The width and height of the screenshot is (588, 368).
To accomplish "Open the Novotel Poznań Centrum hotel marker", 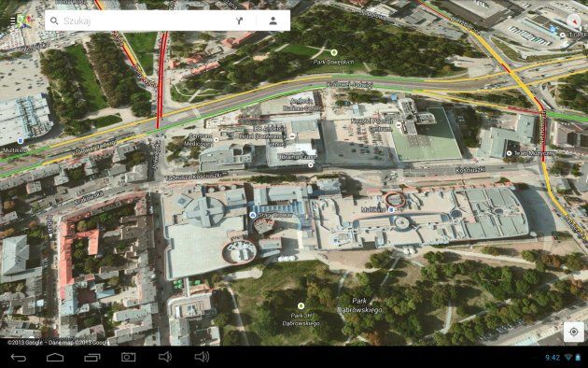I will [399, 124].
